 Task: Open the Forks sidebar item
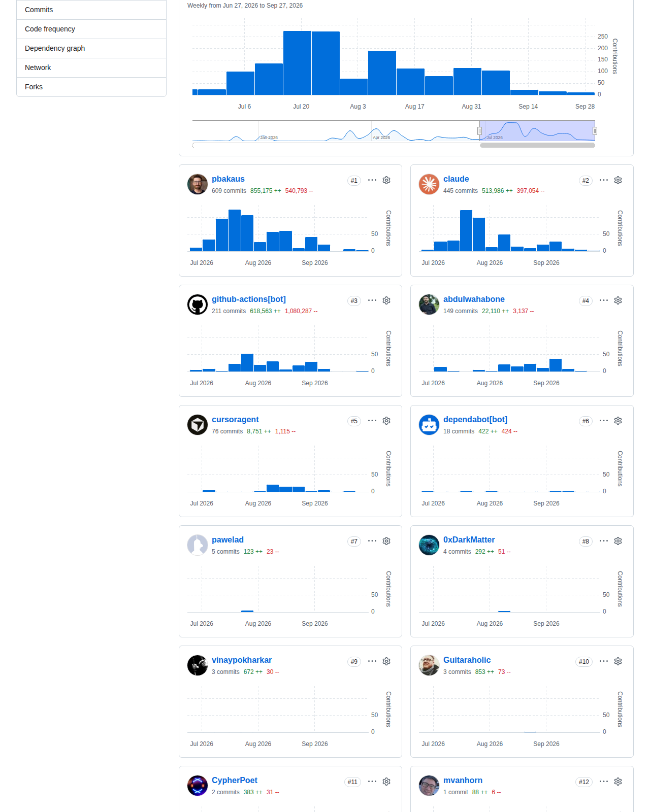point(91,87)
